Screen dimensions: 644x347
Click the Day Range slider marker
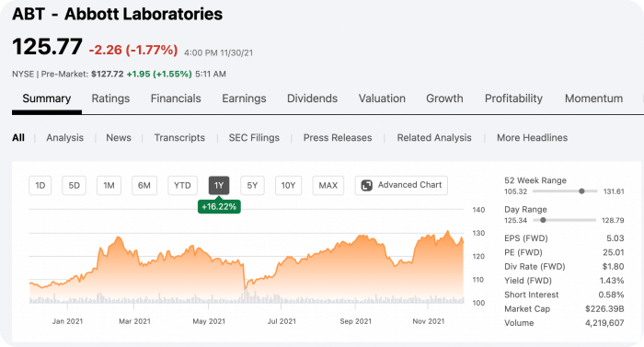[x=543, y=220]
